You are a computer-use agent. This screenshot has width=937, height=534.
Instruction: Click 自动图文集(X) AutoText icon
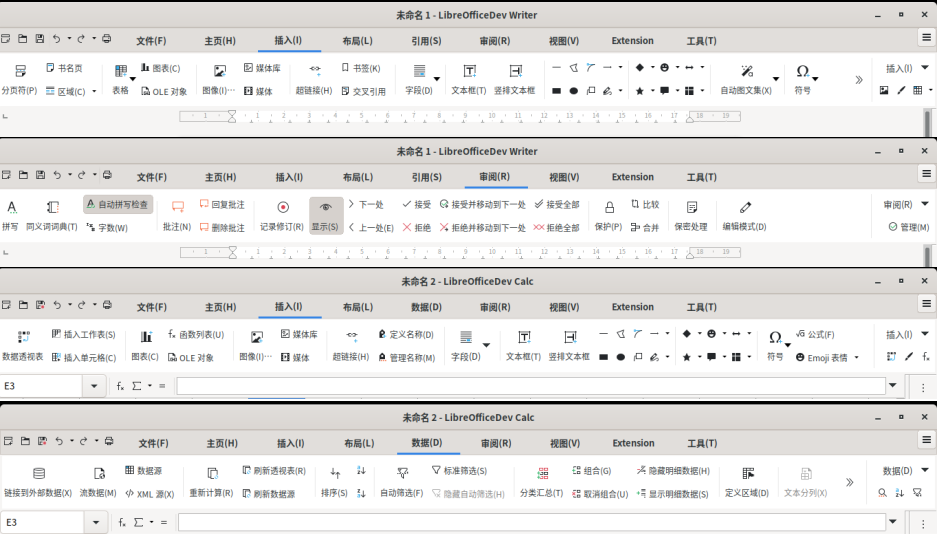click(746, 71)
